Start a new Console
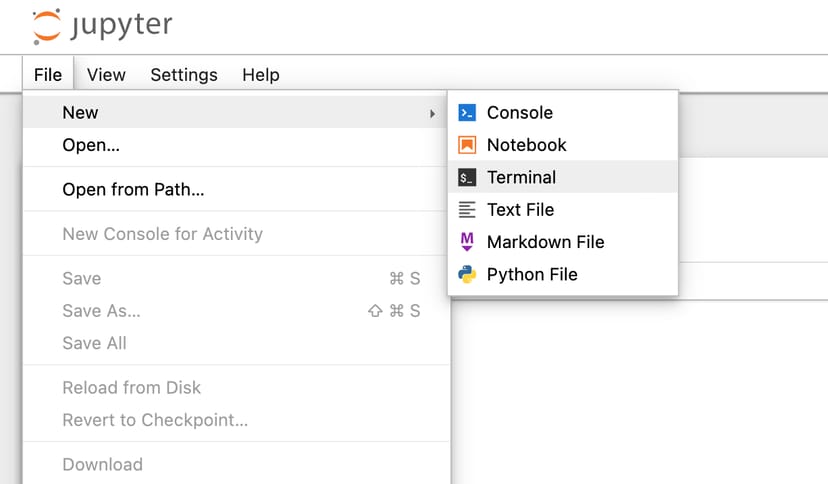828x484 pixels. click(520, 113)
